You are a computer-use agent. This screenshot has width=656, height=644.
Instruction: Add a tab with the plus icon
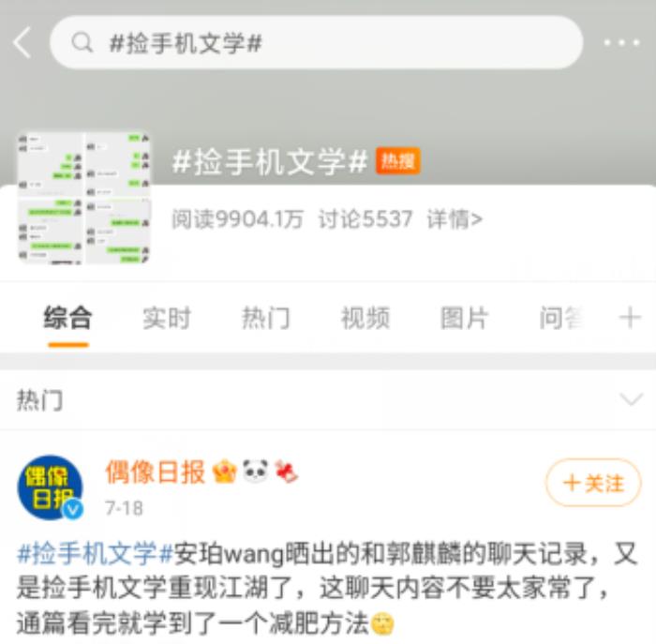point(630,318)
